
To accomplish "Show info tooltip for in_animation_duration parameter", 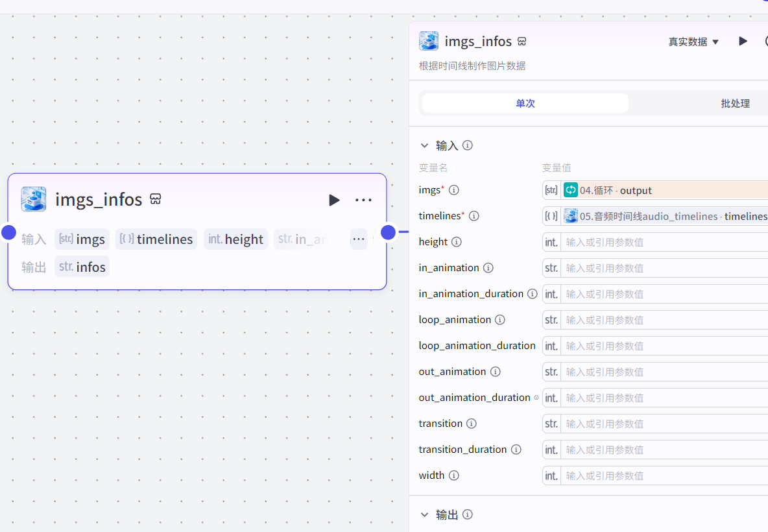I will point(533,294).
